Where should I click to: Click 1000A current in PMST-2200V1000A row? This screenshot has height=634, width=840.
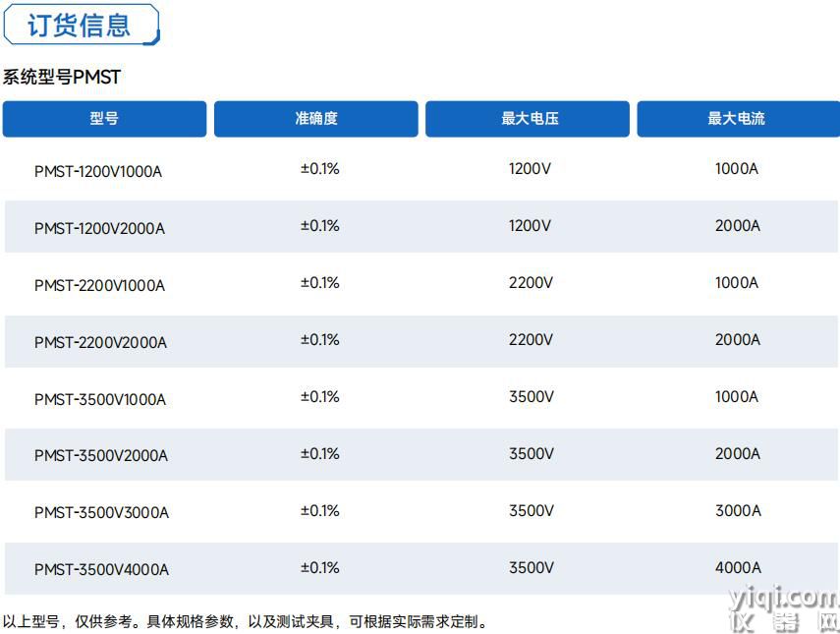pos(737,282)
